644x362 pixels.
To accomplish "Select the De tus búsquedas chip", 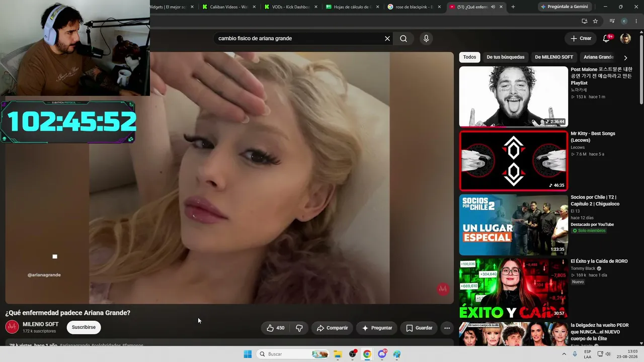I will point(506,57).
